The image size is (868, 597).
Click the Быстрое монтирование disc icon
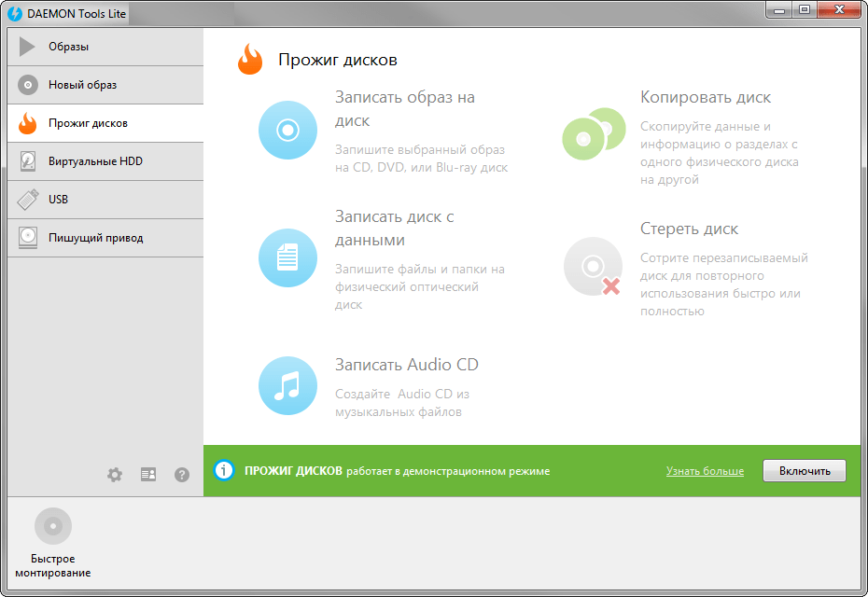53,525
